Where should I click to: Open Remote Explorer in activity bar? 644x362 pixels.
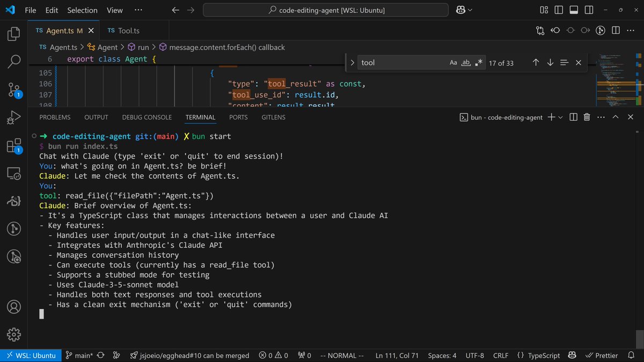pyautogui.click(x=14, y=173)
